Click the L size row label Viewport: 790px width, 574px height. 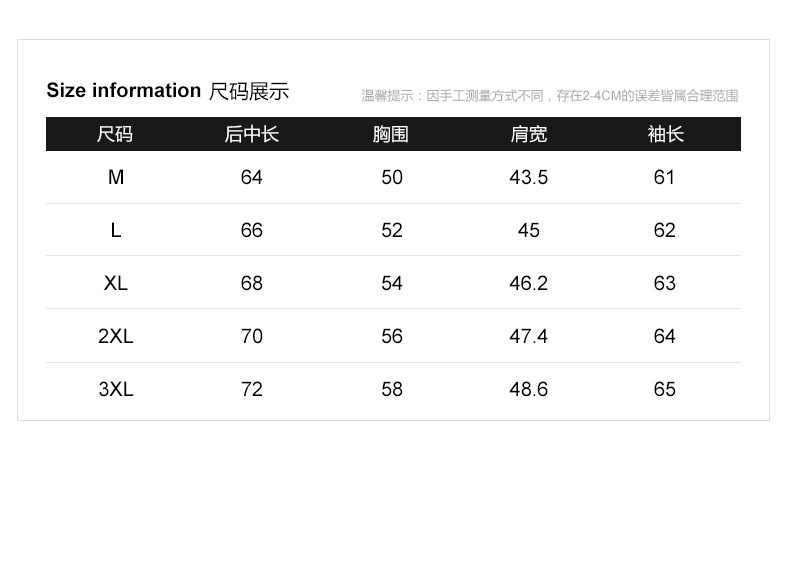[116, 230]
